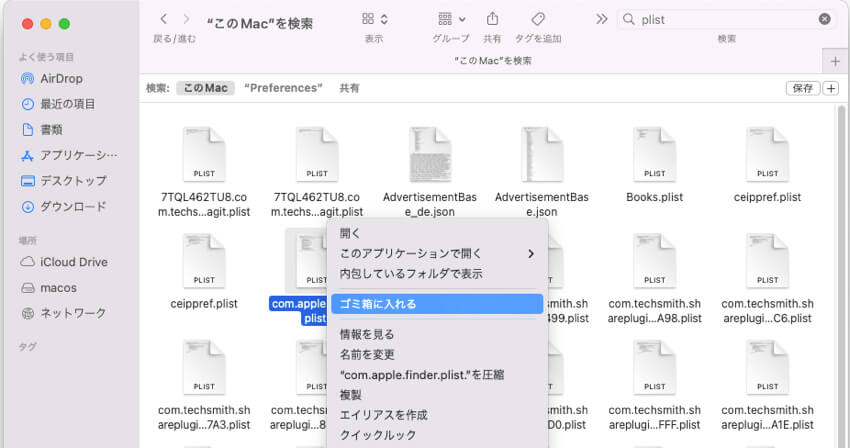Choose Get Info (情報を見る)

[x=437, y=334]
